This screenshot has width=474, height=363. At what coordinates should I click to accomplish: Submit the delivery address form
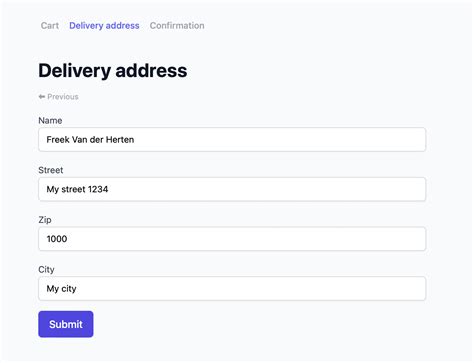point(66,324)
